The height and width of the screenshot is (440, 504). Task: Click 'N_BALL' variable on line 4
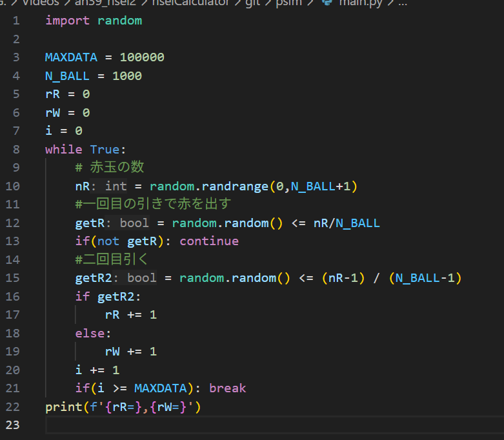[67, 76]
